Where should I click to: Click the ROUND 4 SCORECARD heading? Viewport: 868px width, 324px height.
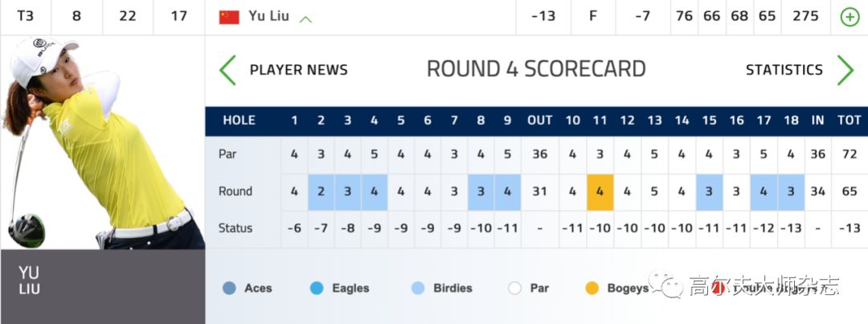(536, 69)
